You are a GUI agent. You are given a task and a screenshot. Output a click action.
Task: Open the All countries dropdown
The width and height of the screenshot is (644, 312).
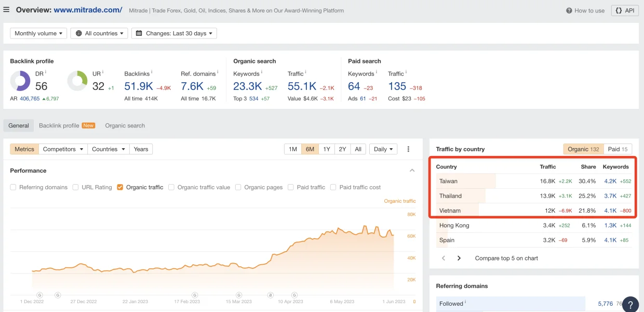(x=99, y=33)
